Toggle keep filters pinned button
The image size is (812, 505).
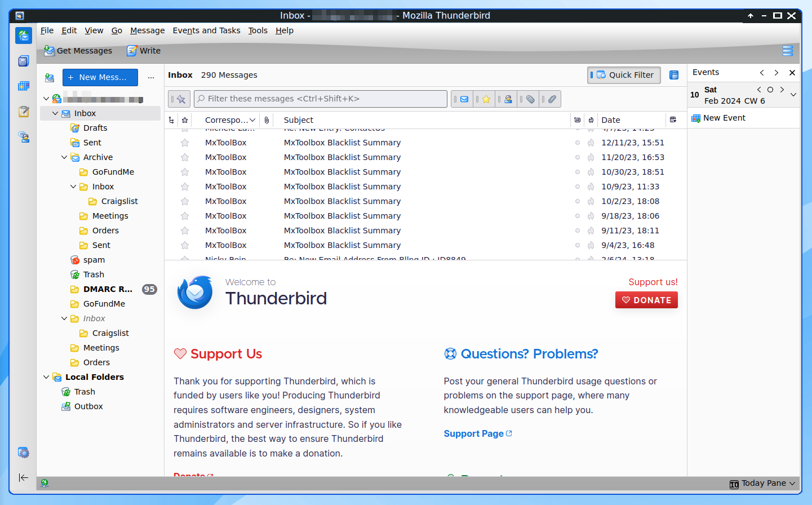pos(179,99)
